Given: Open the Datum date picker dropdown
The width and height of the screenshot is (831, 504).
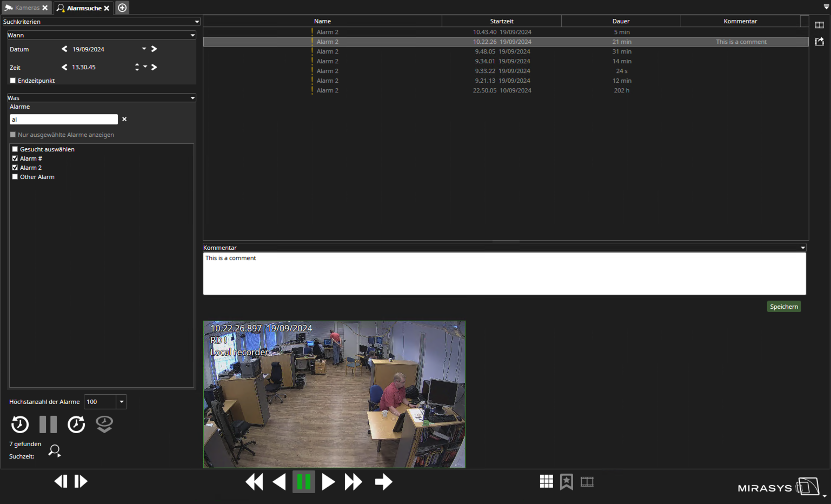Looking at the screenshot, I should tap(144, 49).
